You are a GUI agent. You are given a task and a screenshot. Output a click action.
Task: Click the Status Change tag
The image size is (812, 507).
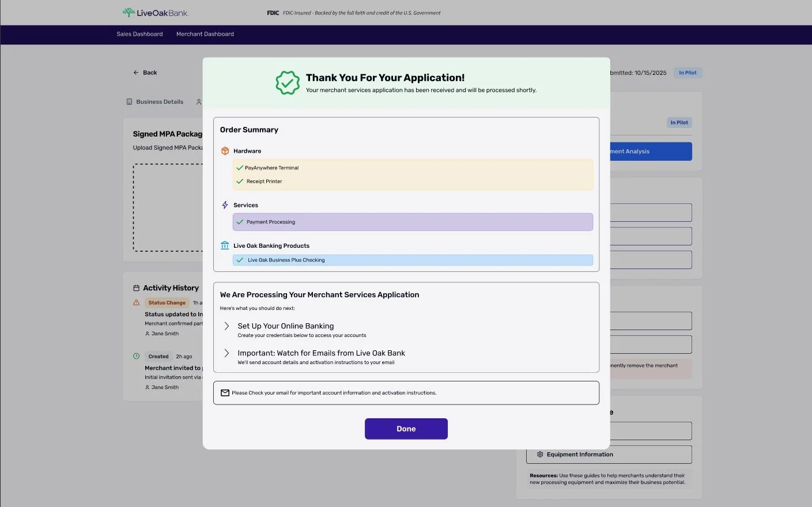[167, 302]
